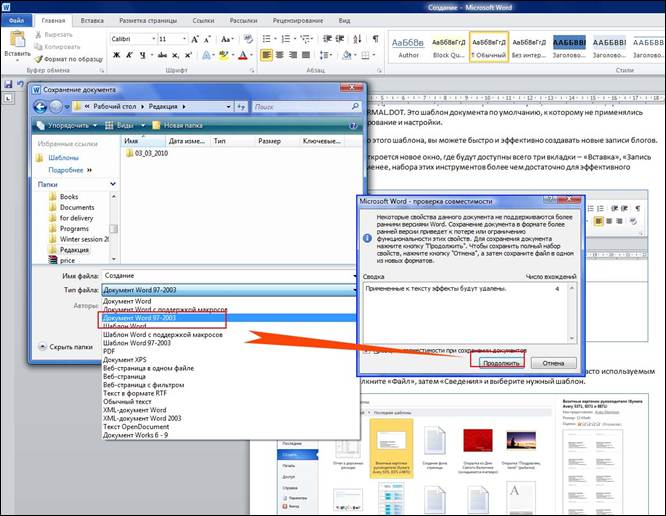Collapse the Папки folders section chevron
The image size is (666, 516).
pyautogui.click(x=113, y=184)
